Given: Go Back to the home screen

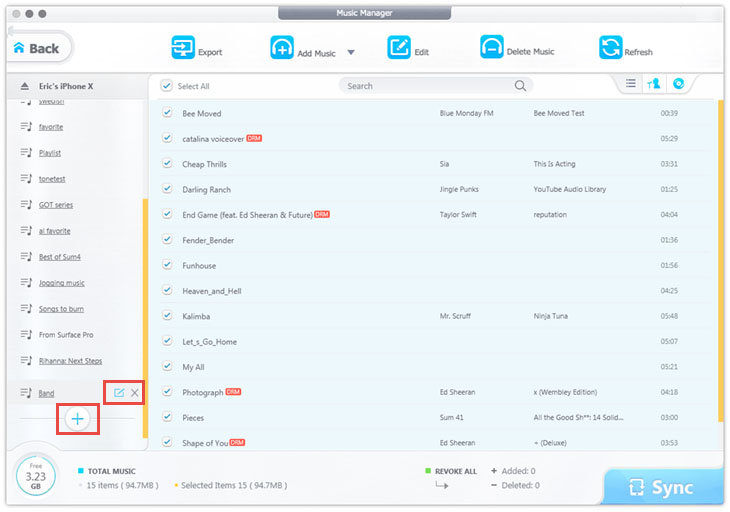Looking at the screenshot, I should click(40, 48).
